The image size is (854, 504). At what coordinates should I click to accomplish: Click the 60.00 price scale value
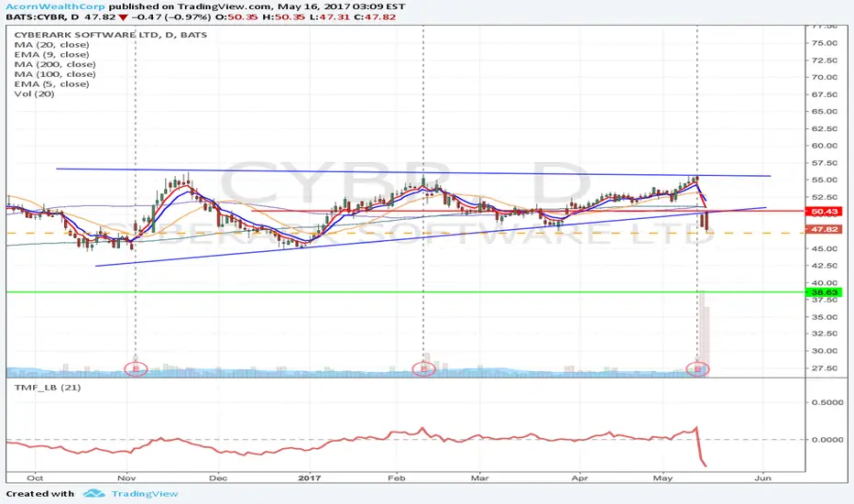point(824,146)
